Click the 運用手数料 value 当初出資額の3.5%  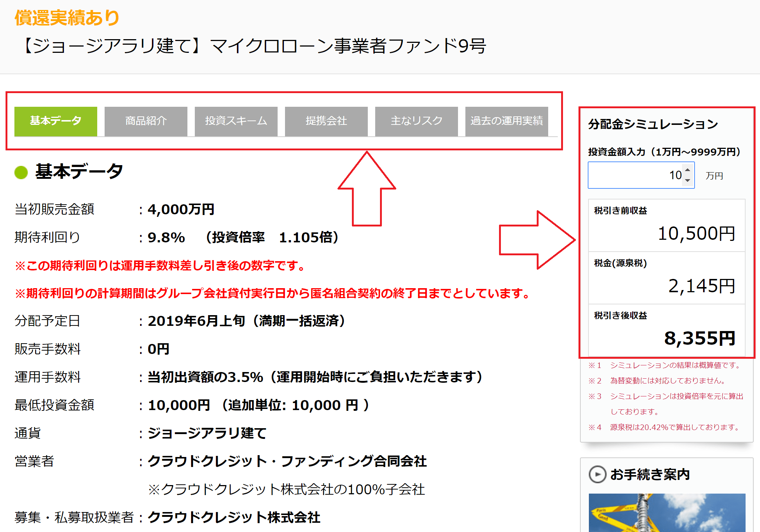pos(205,377)
